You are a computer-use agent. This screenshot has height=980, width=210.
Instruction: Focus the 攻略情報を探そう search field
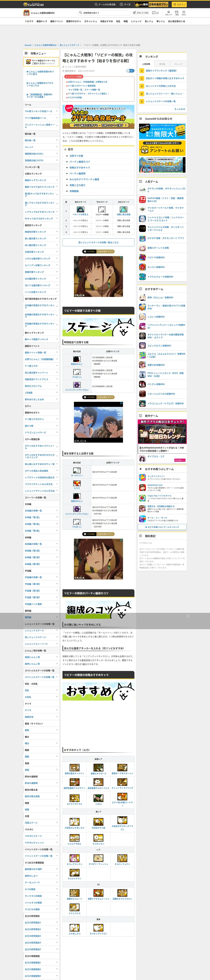(104, 13)
